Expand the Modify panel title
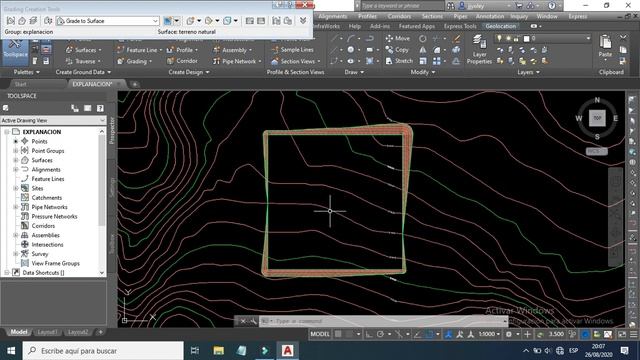 point(422,72)
